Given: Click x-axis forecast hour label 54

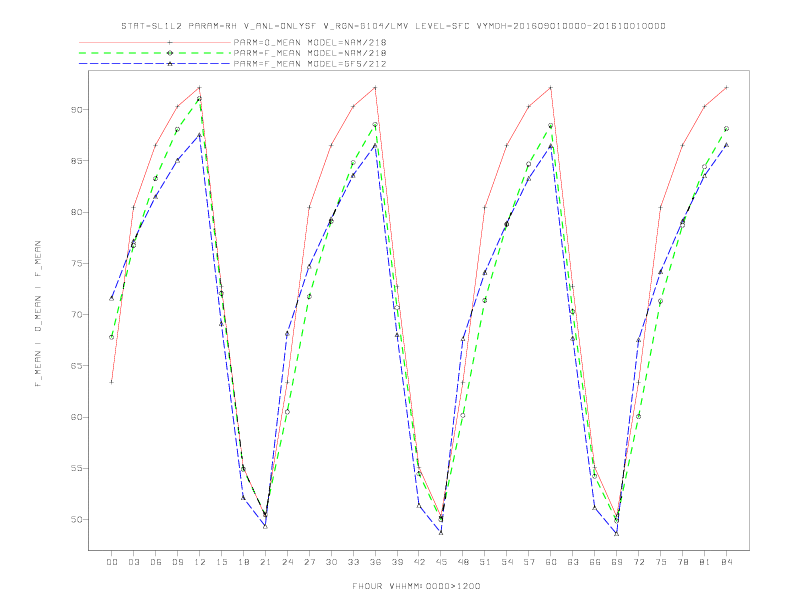Looking at the screenshot, I should 507,562.
